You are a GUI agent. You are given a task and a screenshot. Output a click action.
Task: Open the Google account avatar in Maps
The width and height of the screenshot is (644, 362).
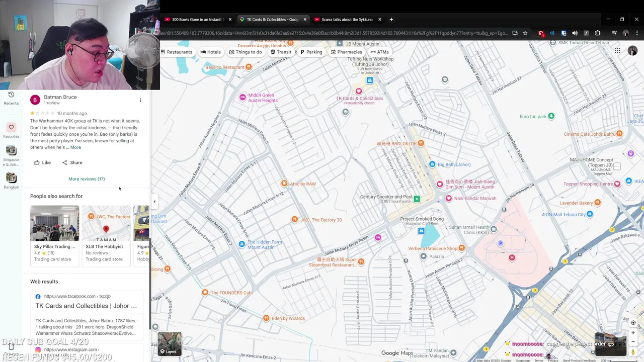pos(632,51)
